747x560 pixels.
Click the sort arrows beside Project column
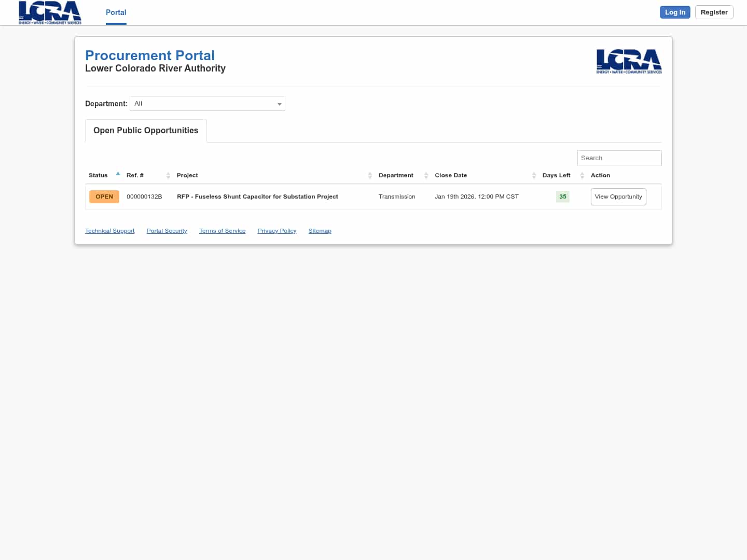(370, 175)
